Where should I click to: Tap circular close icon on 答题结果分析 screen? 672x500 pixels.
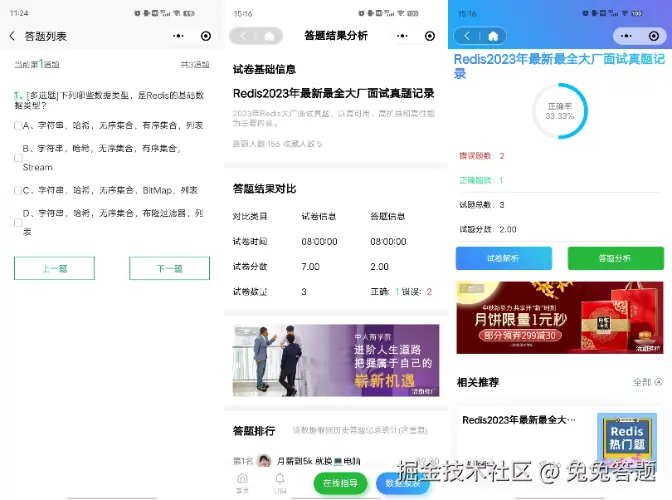pos(430,36)
